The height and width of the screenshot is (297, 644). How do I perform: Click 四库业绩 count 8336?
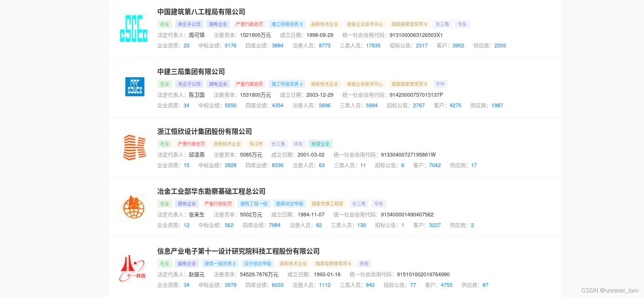coord(278,165)
